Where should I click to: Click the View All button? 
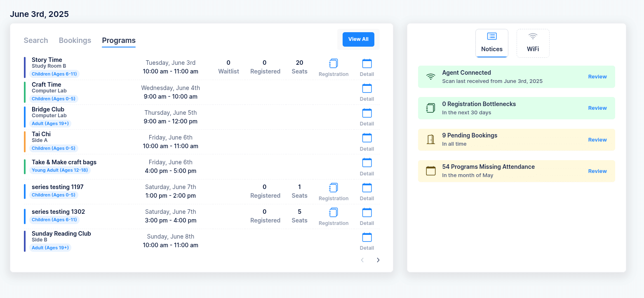pos(358,39)
